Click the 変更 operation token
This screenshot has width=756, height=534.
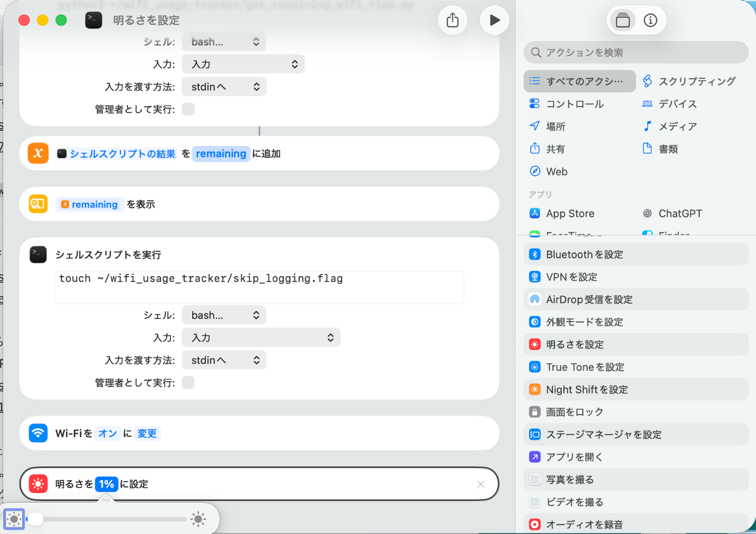[x=147, y=433]
